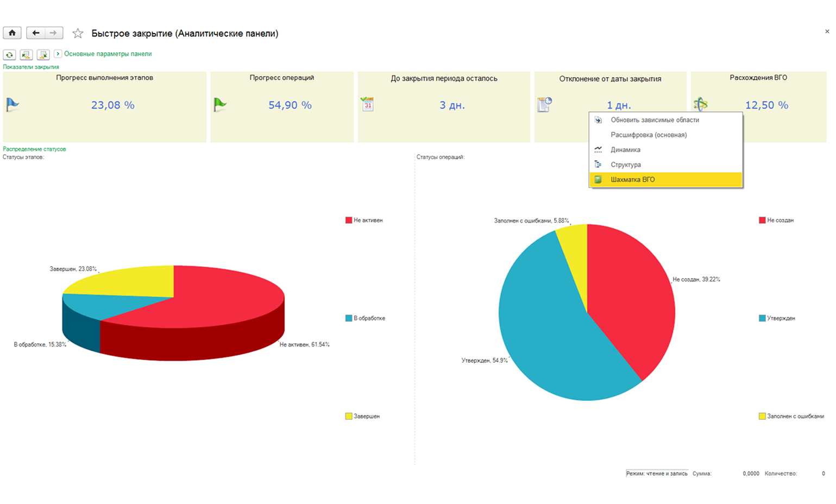Viewport: 836px width, 504px height.
Task: Click the red Не активен legend swatch
Action: (349, 220)
